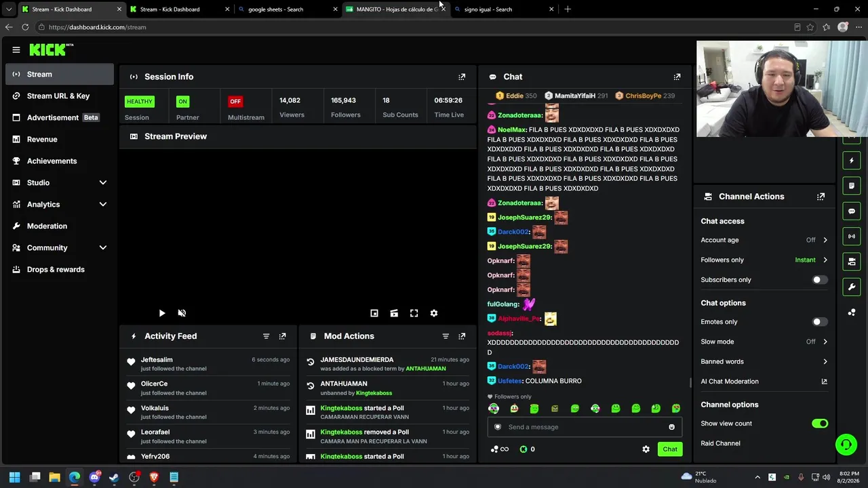Open Drops & rewards page

pos(60,269)
